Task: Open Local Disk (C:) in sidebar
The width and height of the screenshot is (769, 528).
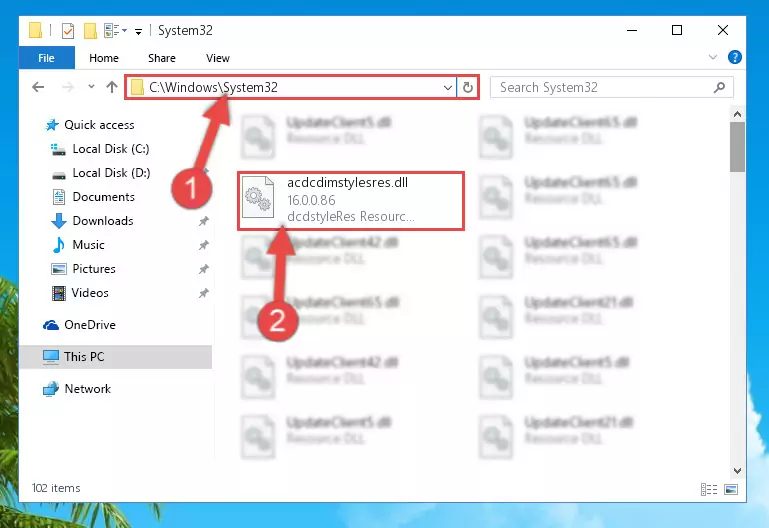Action: click(x=111, y=149)
